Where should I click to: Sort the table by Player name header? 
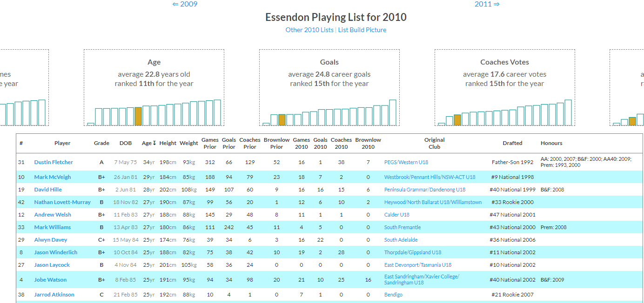click(62, 143)
